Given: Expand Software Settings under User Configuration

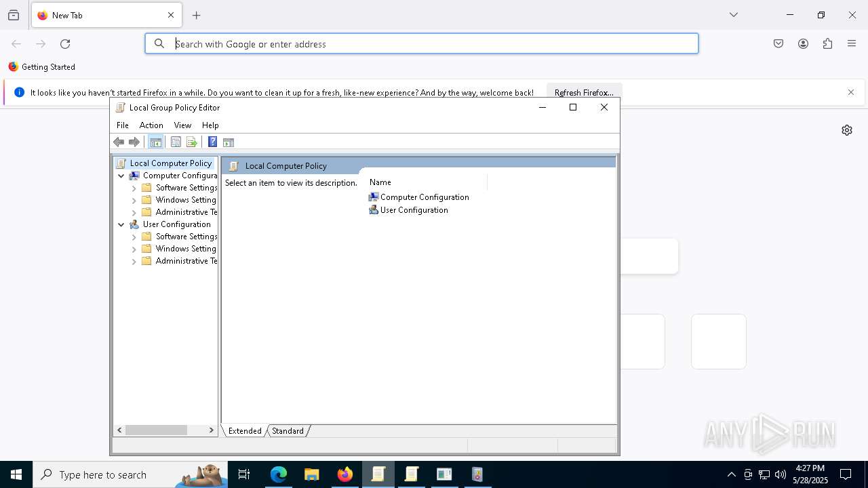Looking at the screenshot, I should (134, 237).
